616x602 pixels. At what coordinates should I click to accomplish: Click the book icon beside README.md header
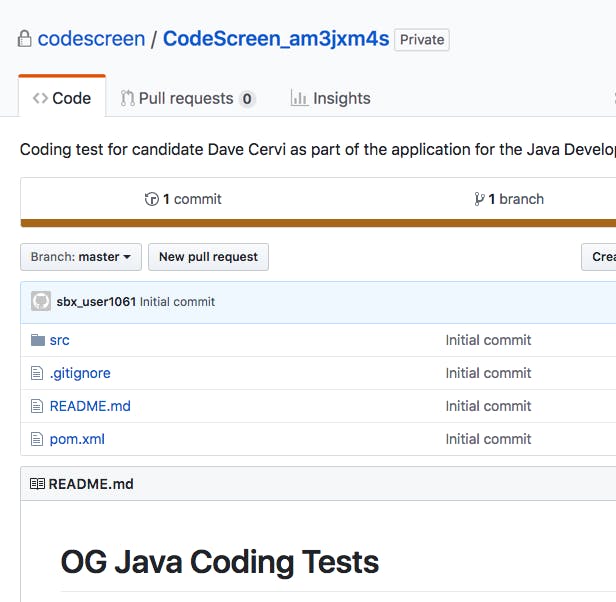pos(37,484)
